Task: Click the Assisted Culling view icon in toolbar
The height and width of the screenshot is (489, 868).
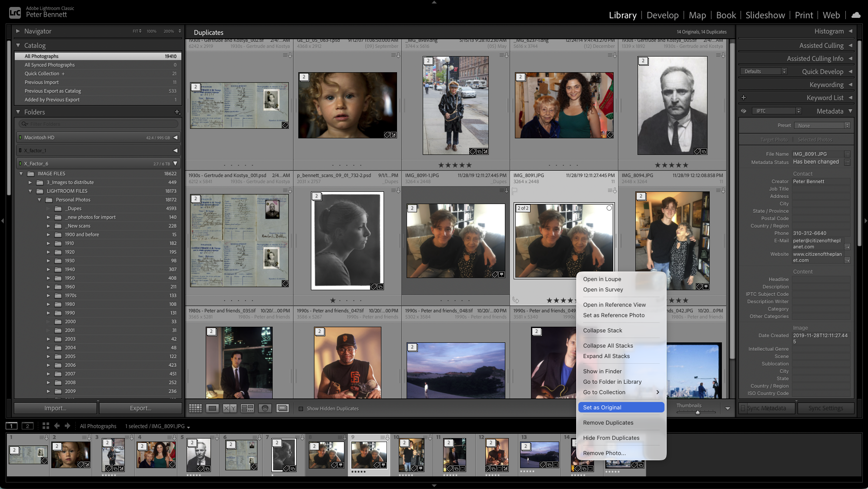Action: tap(283, 408)
